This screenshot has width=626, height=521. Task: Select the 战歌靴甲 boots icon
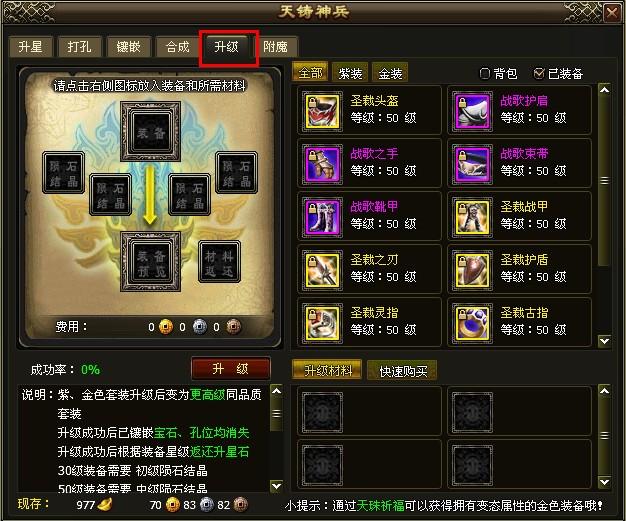[x=322, y=217]
